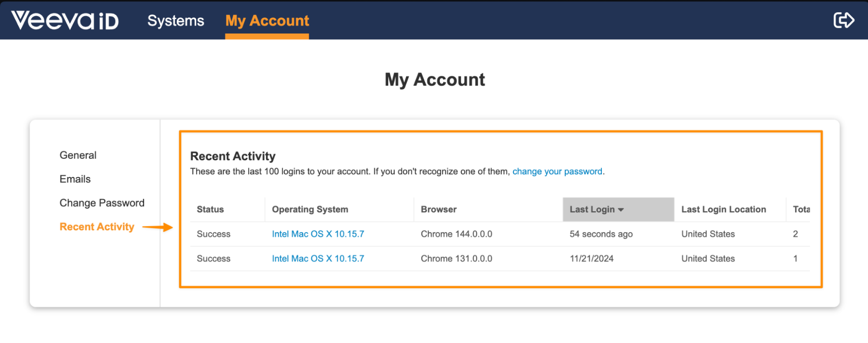The width and height of the screenshot is (868, 343).
Task: Select Recent Activity in sidebar
Action: pyautogui.click(x=97, y=227)
